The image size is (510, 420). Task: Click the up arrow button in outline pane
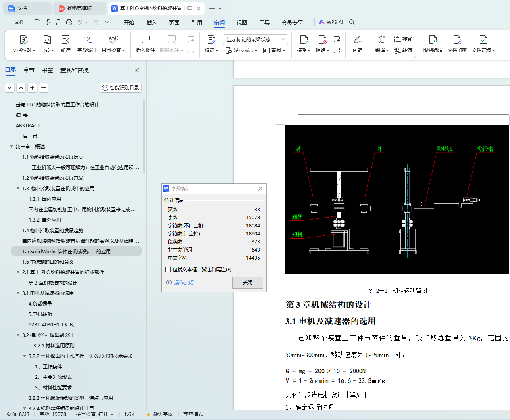pos(21,87)
